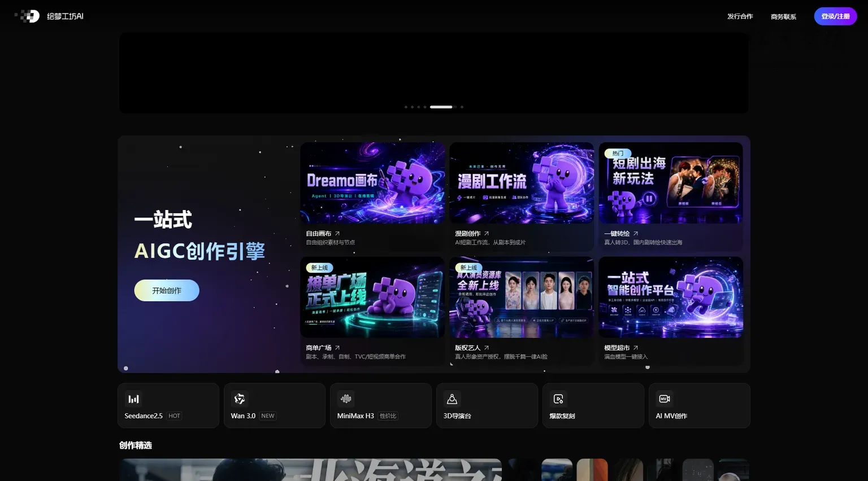
Task: Click the arrow icon next to 漫剧创作
Action: pos(487,233)
